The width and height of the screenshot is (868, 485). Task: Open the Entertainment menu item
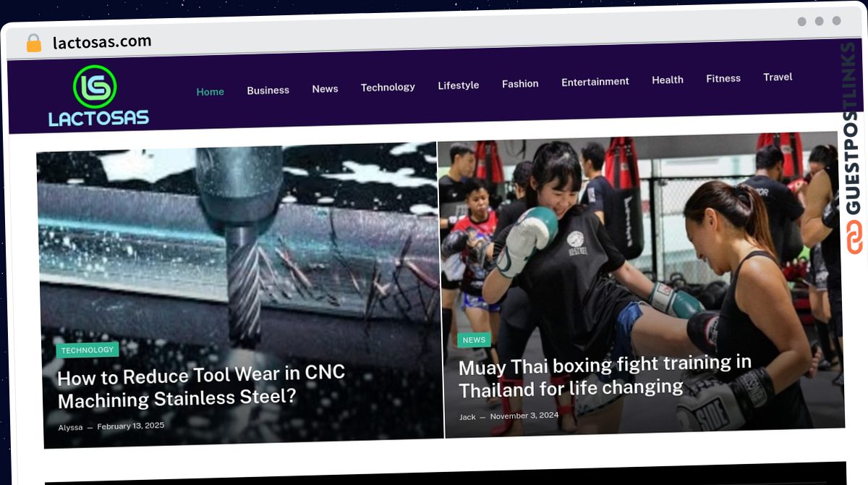point(595,82)
